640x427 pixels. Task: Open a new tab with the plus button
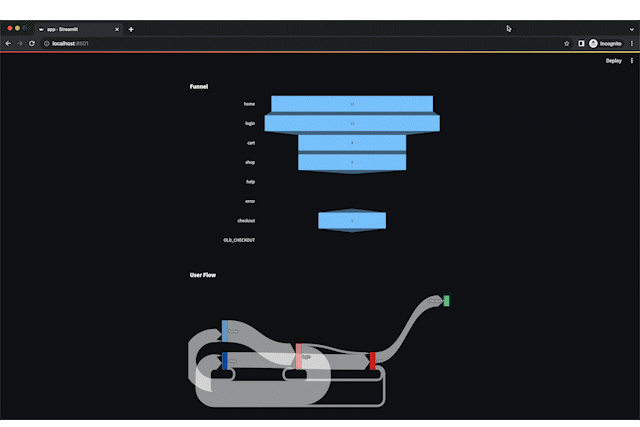(x=131, y=29)
